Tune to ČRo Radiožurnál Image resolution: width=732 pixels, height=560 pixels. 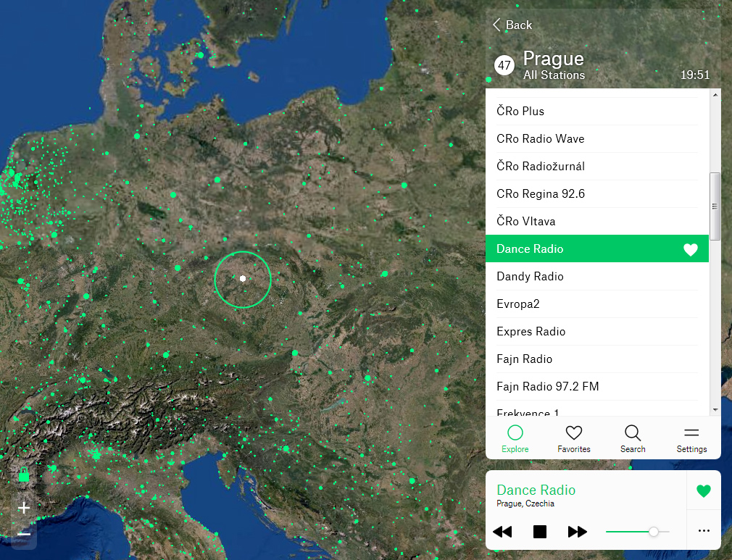(597, 166)
